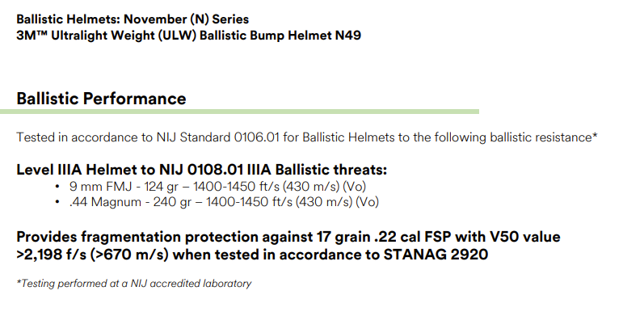Click the "Ballistic Performance" section heading
The image size is (644, 312).
(x=101, y=99)
